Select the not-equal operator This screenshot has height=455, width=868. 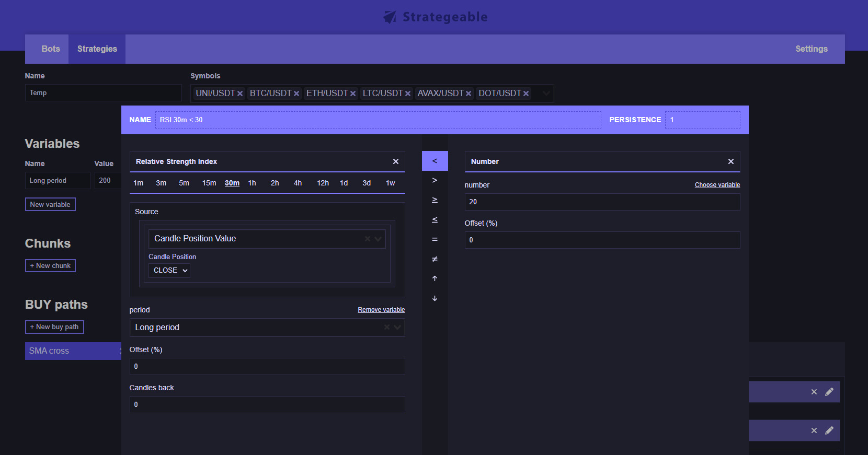pyautogui.click(x=435, y=259)
